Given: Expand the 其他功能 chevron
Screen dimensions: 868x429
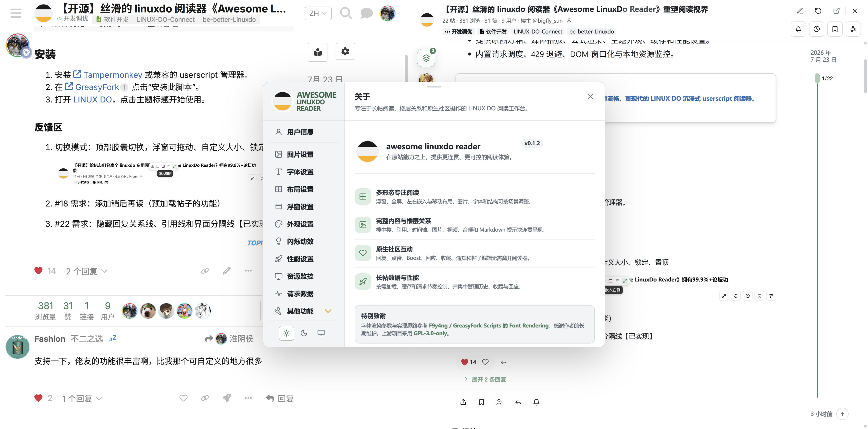Looking at the screenshot, I should point(328,311).
